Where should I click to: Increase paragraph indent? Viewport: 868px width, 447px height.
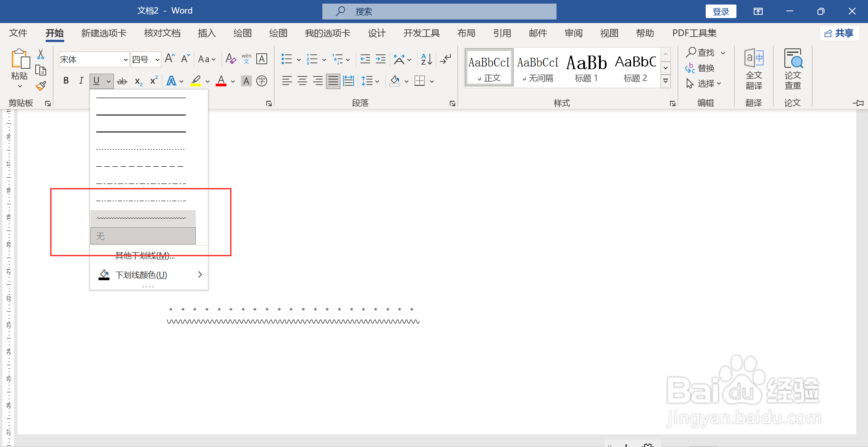381,59
